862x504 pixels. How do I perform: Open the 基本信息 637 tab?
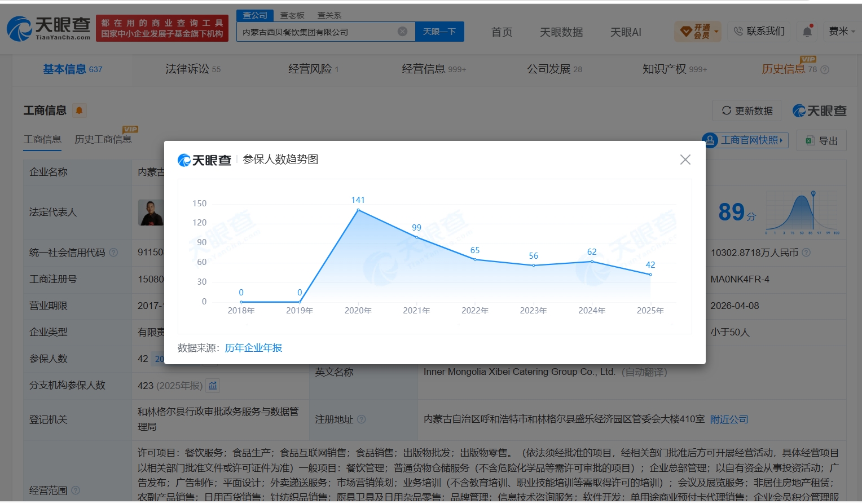73,69
